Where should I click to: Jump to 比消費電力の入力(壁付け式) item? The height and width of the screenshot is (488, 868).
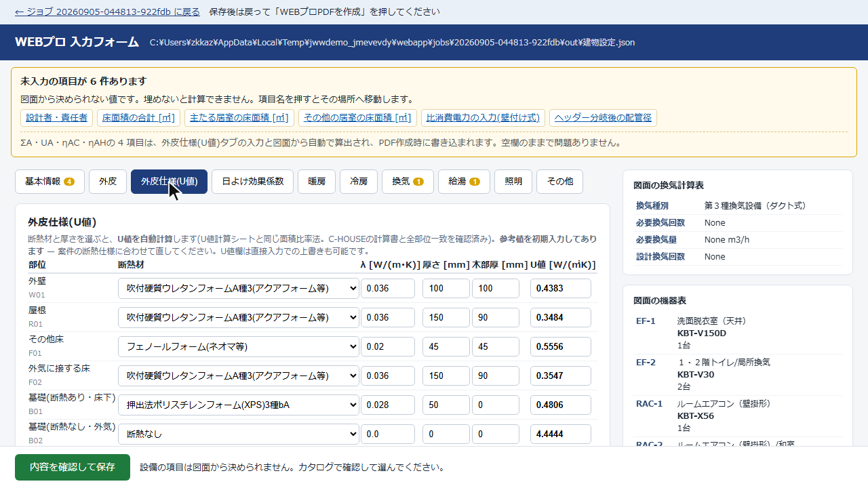483,118
